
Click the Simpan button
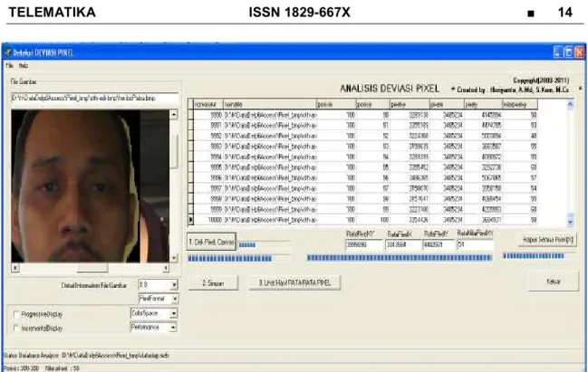coord(213,283)
